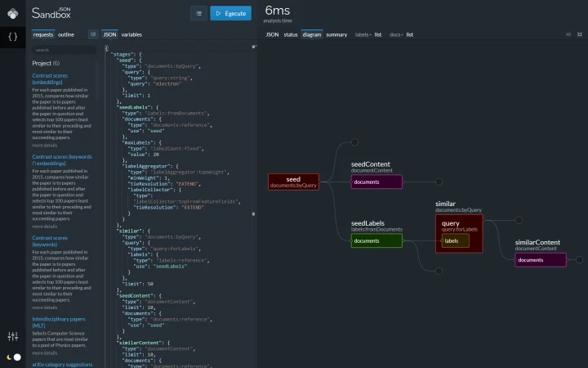Click the "labelAggregator" key in editor
The height and width of the screenshot is (368, 588).
click(x=146, y=166)
